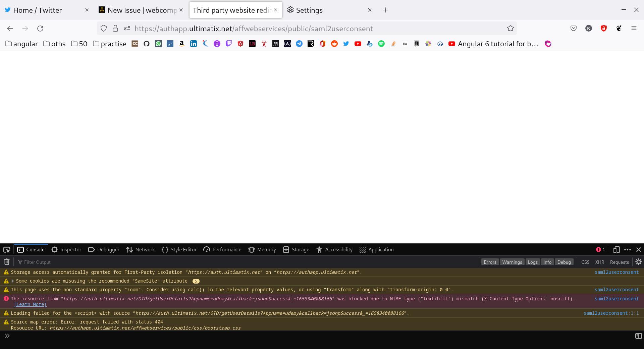This screenshot has height=349, width=644.
Task: Toggle Responsive Design Mode in DevTools
Action: pyautogui.click(x=616, y=250)
